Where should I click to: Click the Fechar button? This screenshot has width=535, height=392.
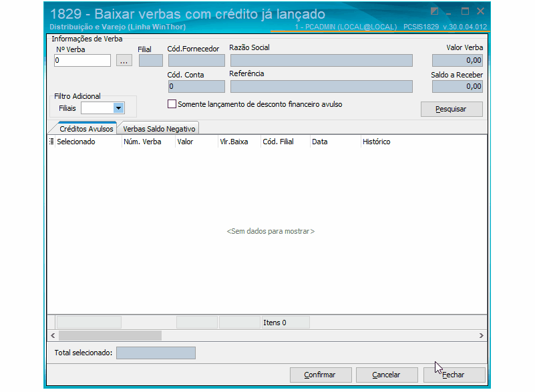(454, 375)
